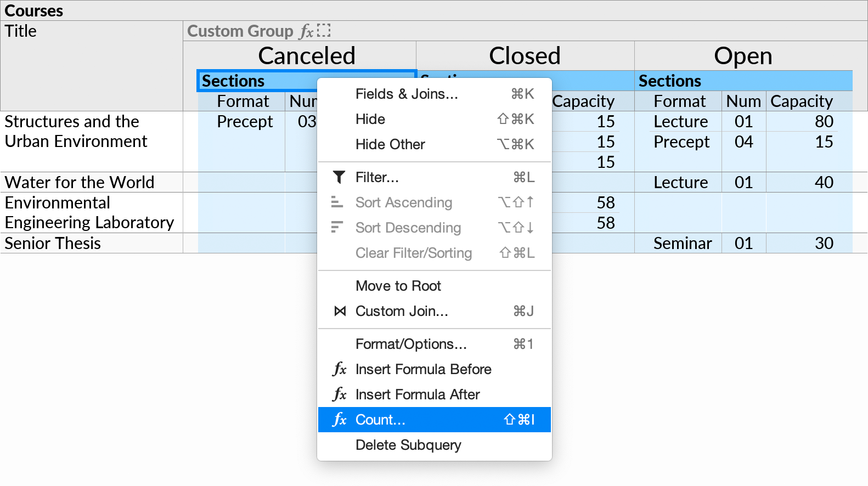868x486 pixels.
Task: Click the Sections header under Open
Action: (669, 81)
